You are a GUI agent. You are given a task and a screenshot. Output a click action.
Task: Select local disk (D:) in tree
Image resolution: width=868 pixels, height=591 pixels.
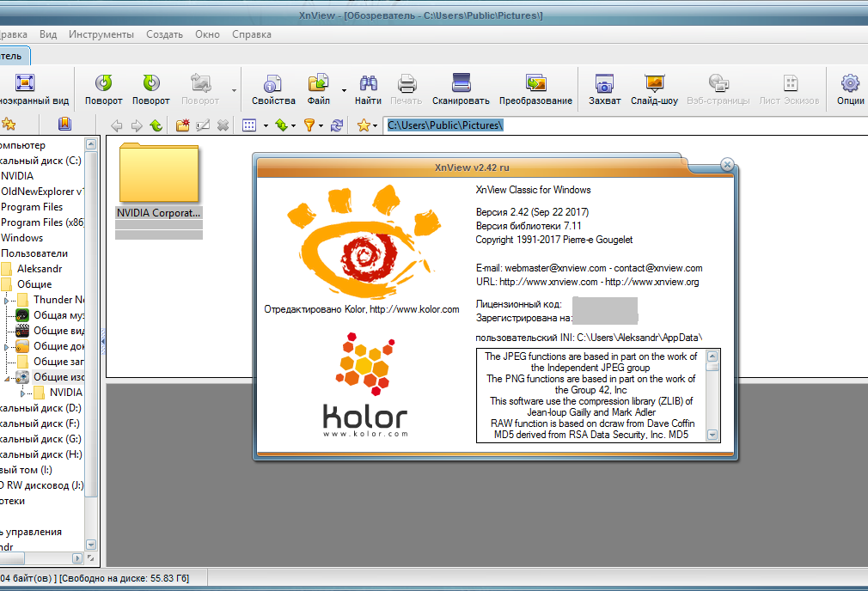click(x=41, y=408)
